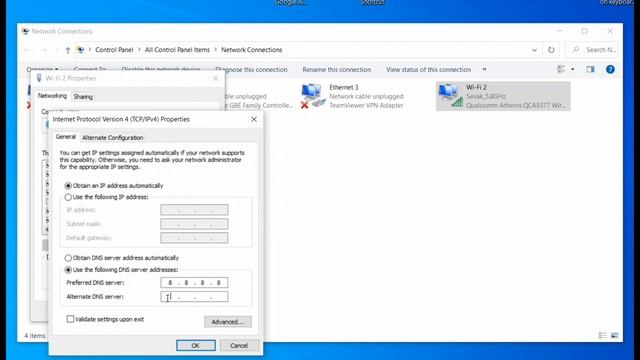
Task: Open the Change your view icon
Action: 561,69
